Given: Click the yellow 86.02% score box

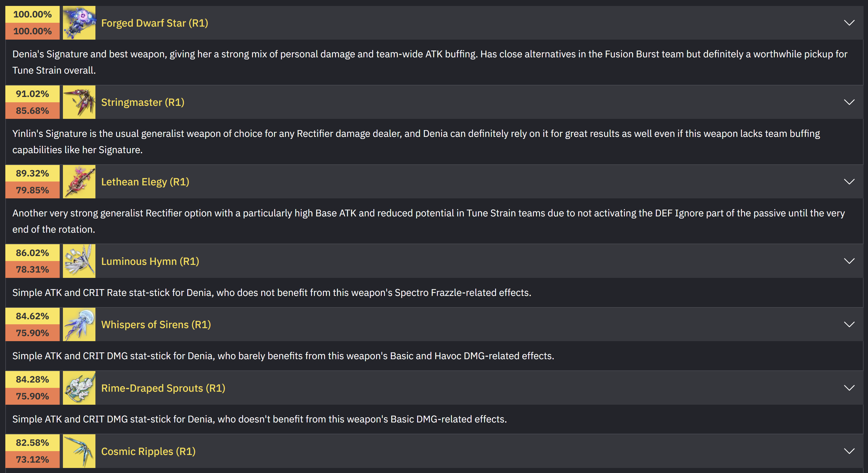Looking at the screenshot, I should click(32, 253).
